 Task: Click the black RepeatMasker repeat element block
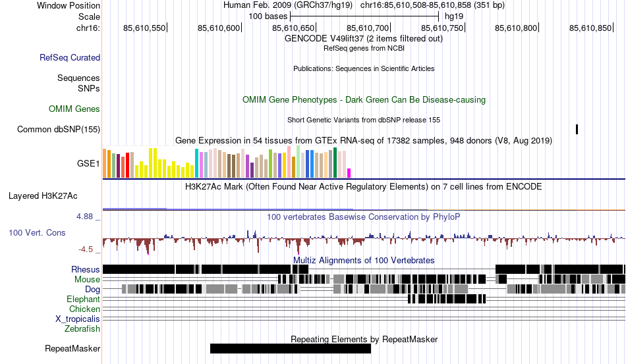pyautogui.click(x=291, y=348)
